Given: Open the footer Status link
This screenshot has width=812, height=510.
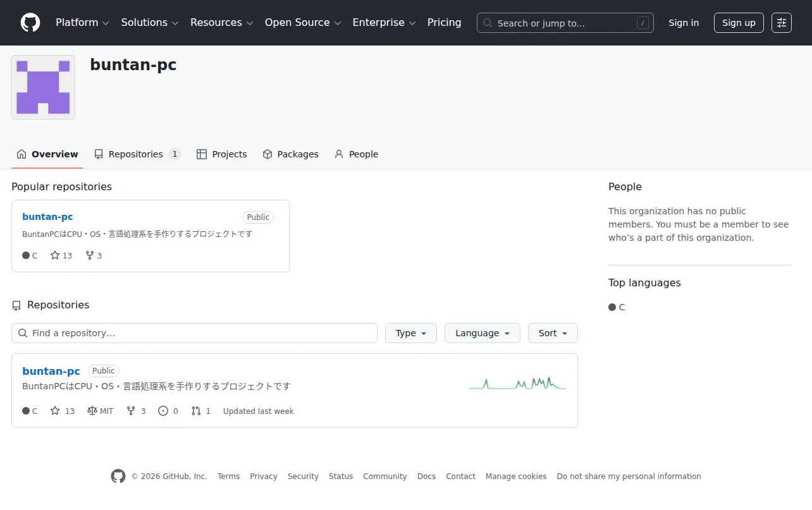Looking at the screenshot, I should point(341,477).
